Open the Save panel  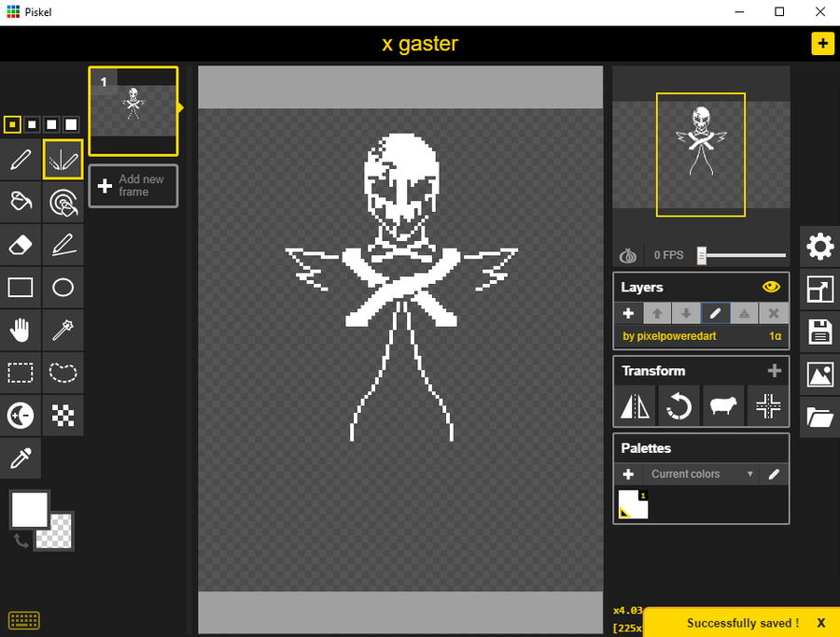[x=819, y=332]
